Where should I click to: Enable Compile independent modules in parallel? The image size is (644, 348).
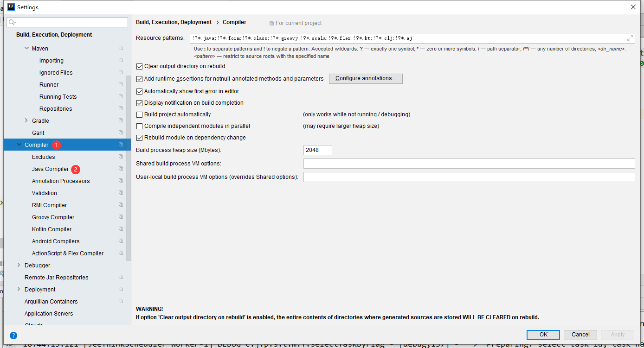140,126
